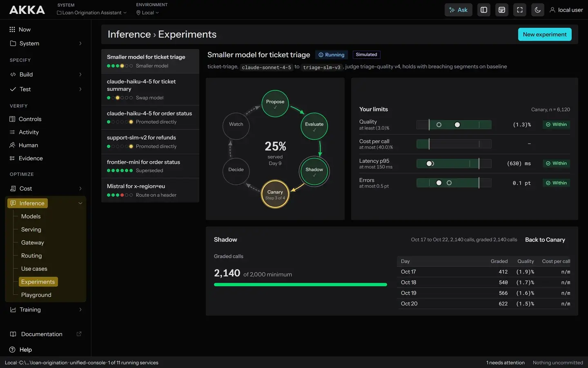
Task: Go back to Canary view
Action: 545,240
